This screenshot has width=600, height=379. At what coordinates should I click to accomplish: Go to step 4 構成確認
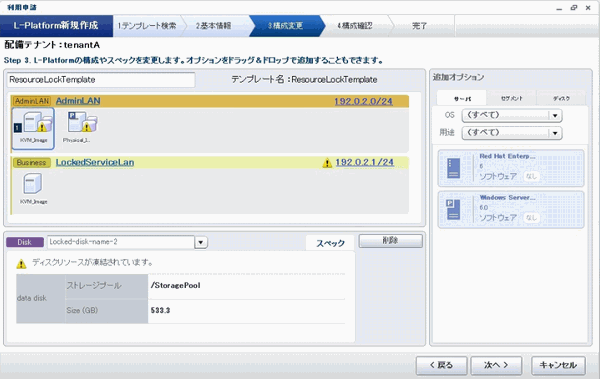(355, 26)
